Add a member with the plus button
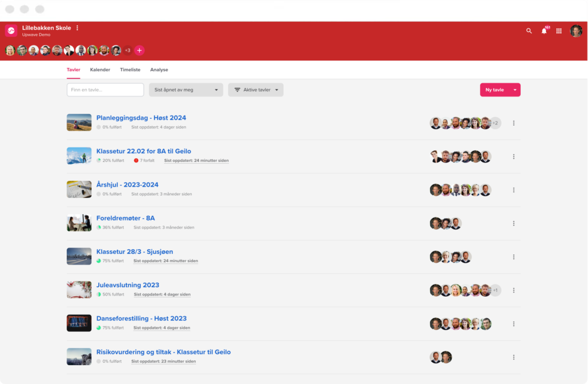Viewport: 588px width, 384px height. 139,51
